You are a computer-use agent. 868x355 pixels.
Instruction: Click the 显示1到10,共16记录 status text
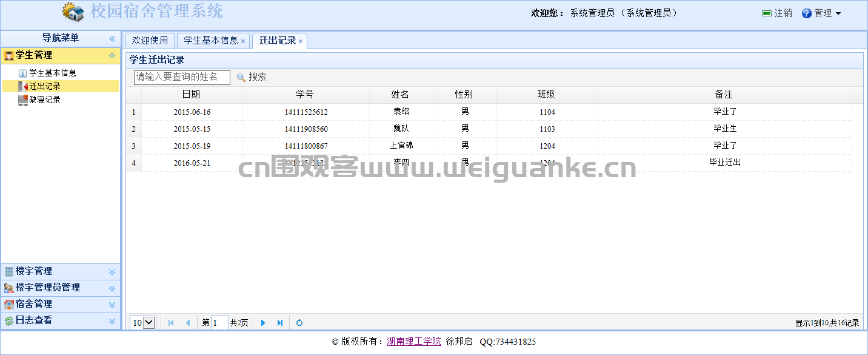827,323
